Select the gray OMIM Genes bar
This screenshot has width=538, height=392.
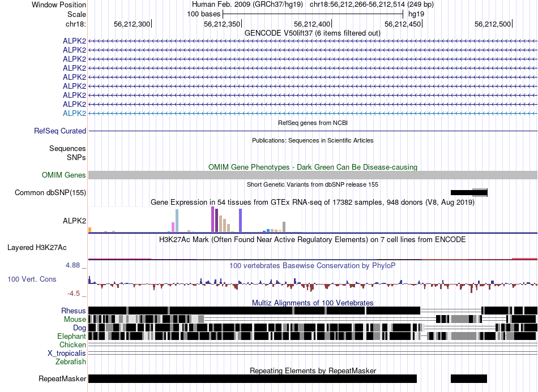(x=313, y=175)
